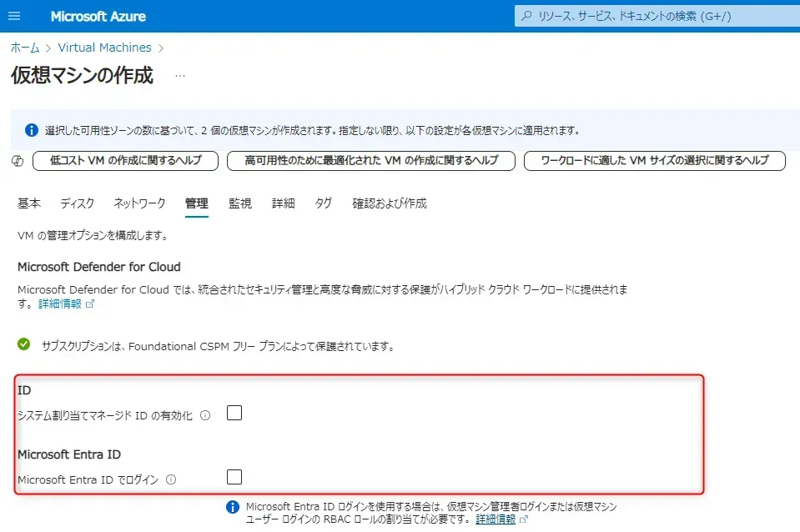Enable システム割り当てマネージド ID checkbox
The width and height of the screenshot is (800, 532).
coord(234,413)
